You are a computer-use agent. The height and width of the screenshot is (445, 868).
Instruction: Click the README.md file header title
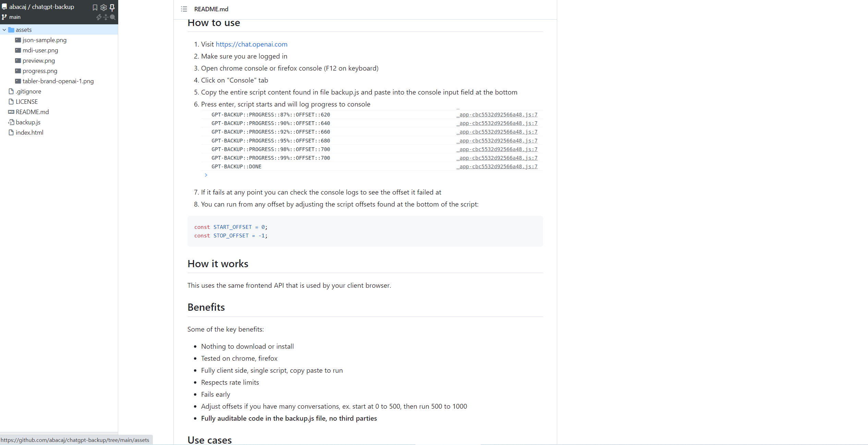click(x=211, y=9)
